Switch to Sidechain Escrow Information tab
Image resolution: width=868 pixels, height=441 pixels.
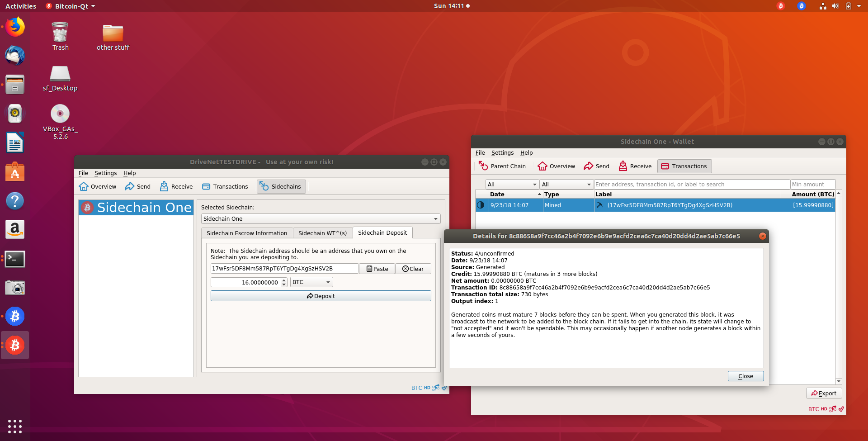coord(247,233)
